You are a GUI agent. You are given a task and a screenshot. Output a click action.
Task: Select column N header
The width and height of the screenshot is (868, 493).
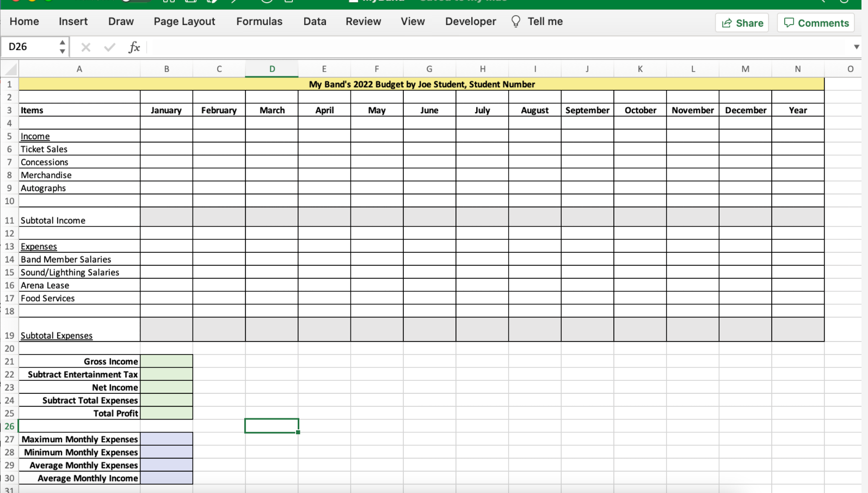[798, 69]
